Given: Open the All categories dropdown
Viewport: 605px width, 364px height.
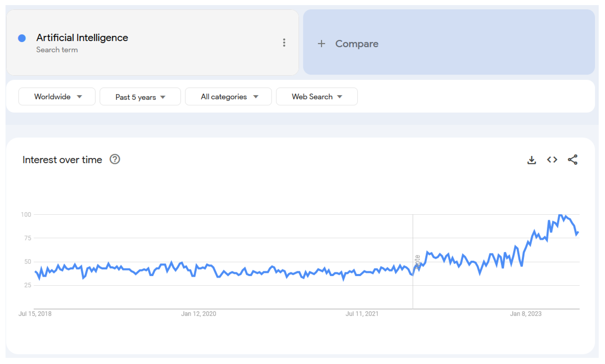Looking at the screenshot, I should pos(228,97).
